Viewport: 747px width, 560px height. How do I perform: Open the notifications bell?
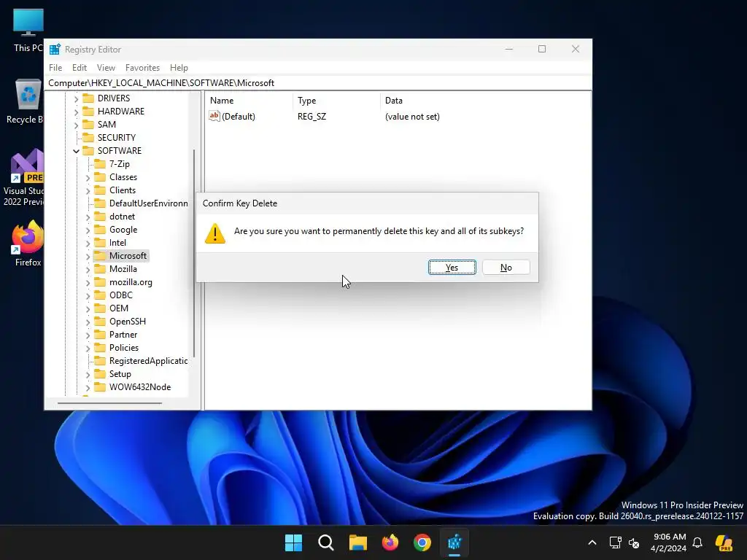pyautogui.click(x=697, y=542)
